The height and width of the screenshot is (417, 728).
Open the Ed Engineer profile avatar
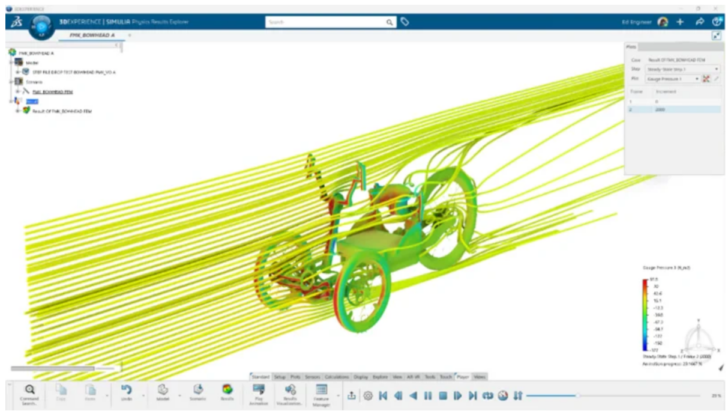[663, 22]
